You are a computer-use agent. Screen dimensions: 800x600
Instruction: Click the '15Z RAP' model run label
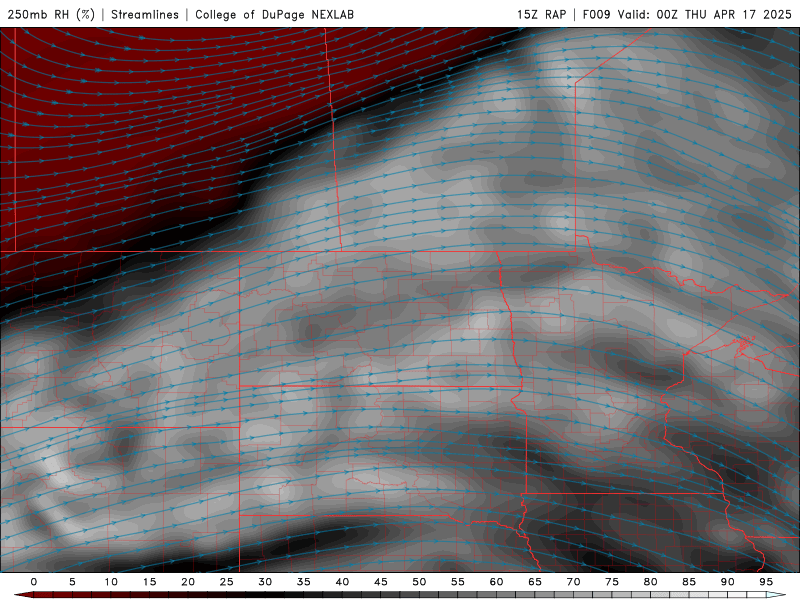[x=541, y=15]
